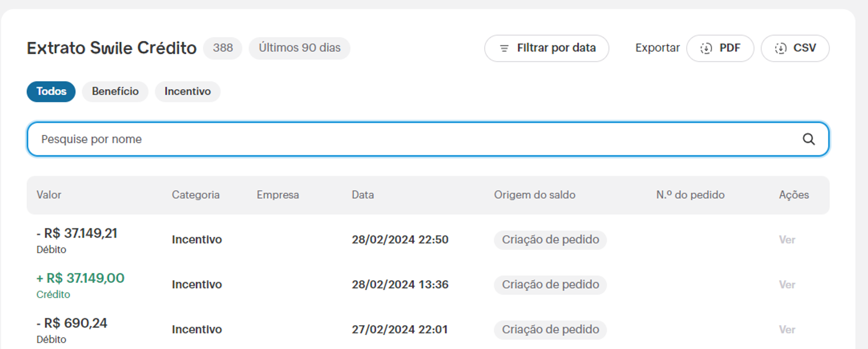Select the Todos tab
The width and height of the screenshot is (868, 349).
pyautogui.click(x=51, y=92)
